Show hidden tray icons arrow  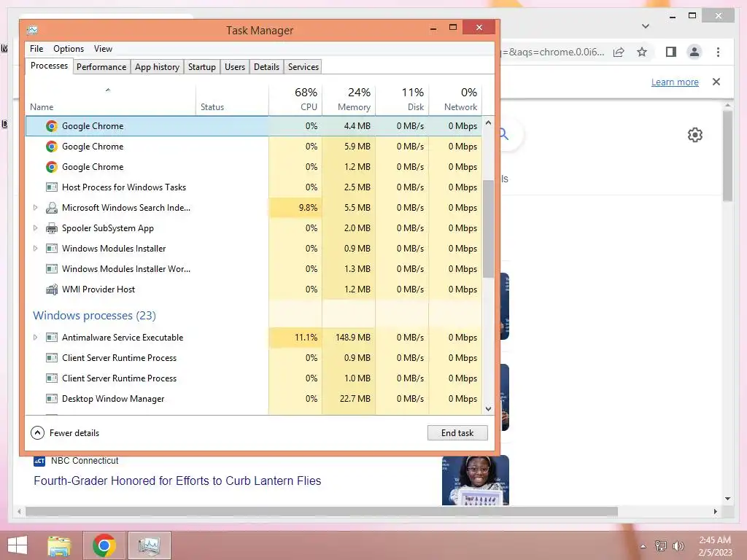(643, 546)
